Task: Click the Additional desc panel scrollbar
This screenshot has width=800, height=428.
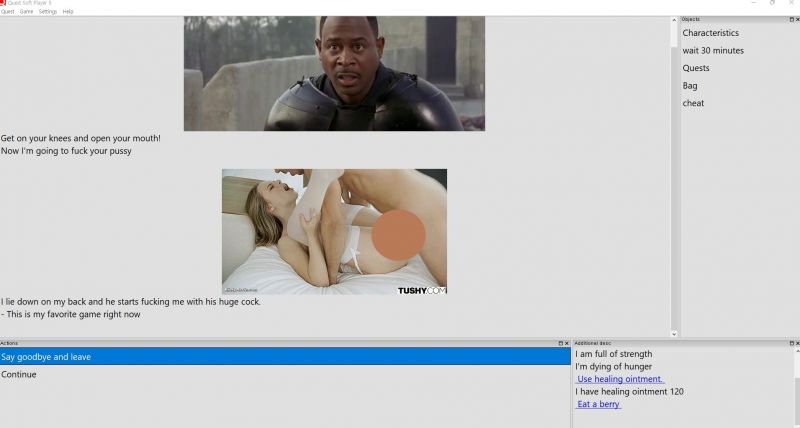Action: pos(797,388)
